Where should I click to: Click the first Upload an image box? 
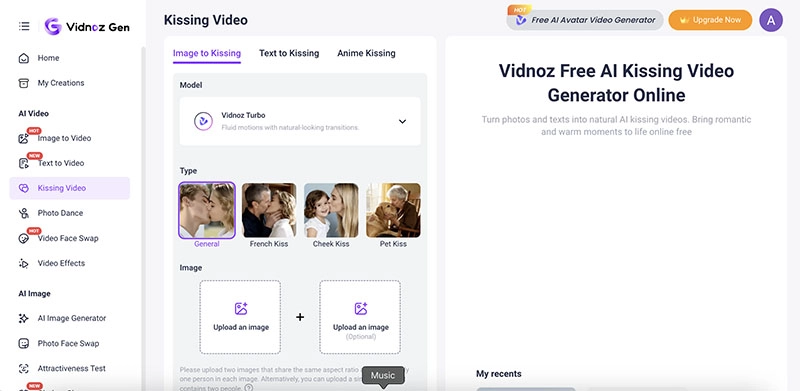pyautogui.click(x=240, y=317)
